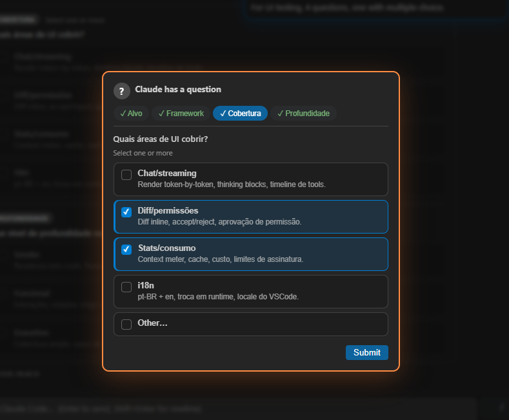Click the 'Select one or more' hint
509x420 pixels.
coord(143,153)
